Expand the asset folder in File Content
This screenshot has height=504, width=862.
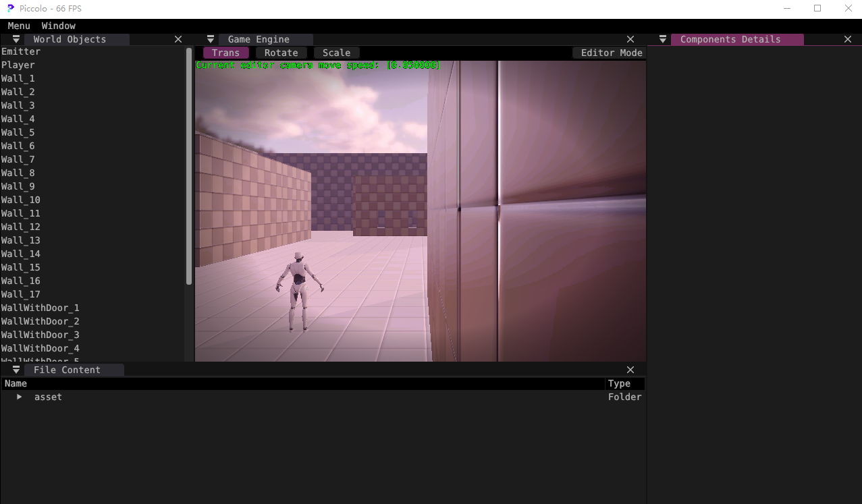[18, 397]
